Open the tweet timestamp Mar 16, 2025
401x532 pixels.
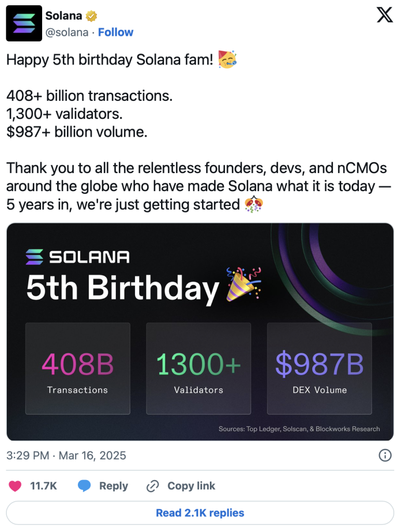tap(66, 455)
